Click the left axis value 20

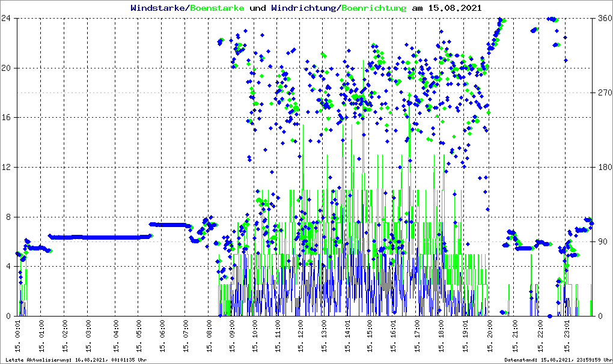click(6, 68)
